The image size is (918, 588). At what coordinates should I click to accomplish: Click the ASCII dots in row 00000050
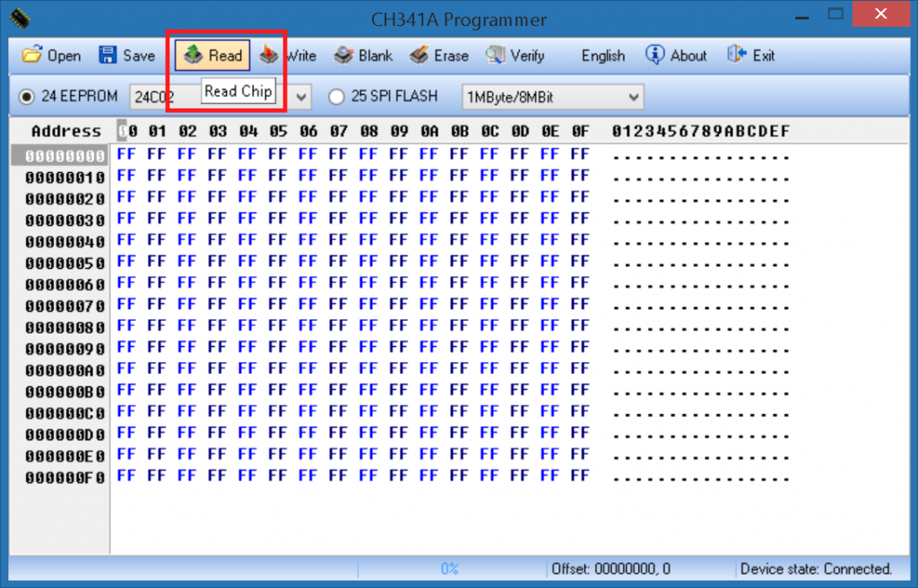[701, 264]
